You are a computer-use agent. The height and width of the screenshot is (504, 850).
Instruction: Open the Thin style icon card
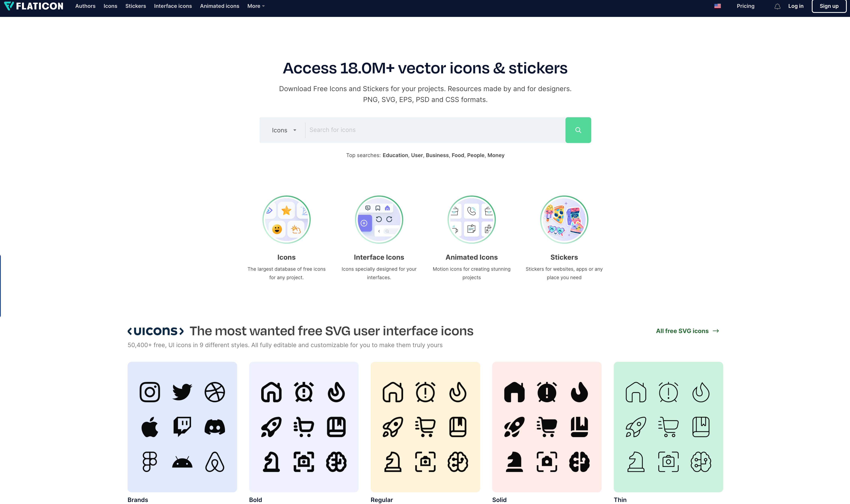pos(668,427)
